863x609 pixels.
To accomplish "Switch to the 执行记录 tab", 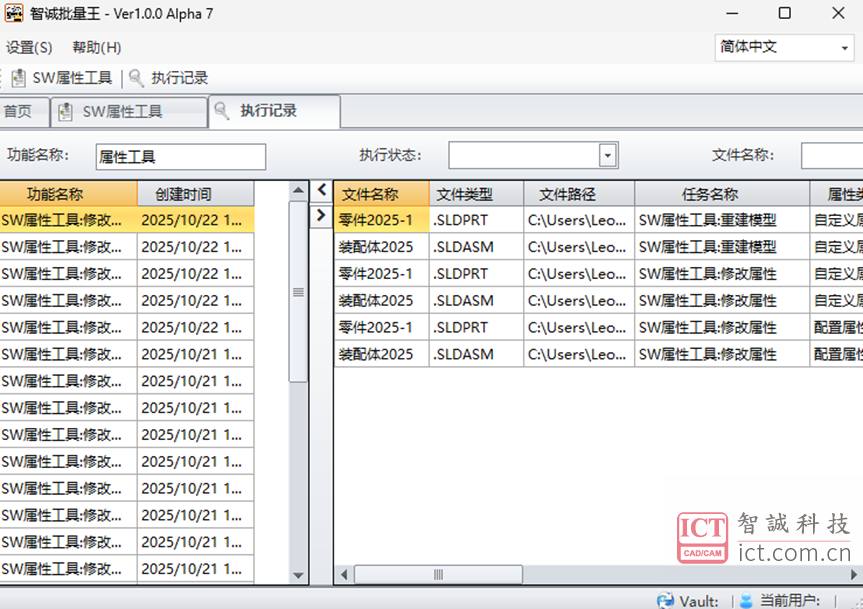I will coord(268,111).
